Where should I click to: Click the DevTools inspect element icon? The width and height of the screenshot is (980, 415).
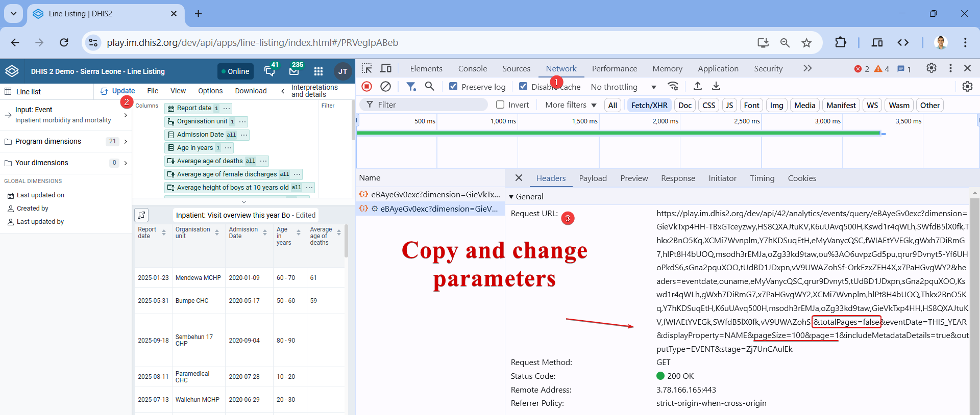[x=366, y=68]
